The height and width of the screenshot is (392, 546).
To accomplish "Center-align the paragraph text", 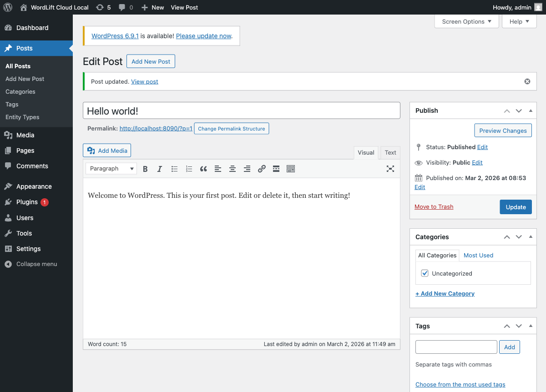I will (233, 169).
